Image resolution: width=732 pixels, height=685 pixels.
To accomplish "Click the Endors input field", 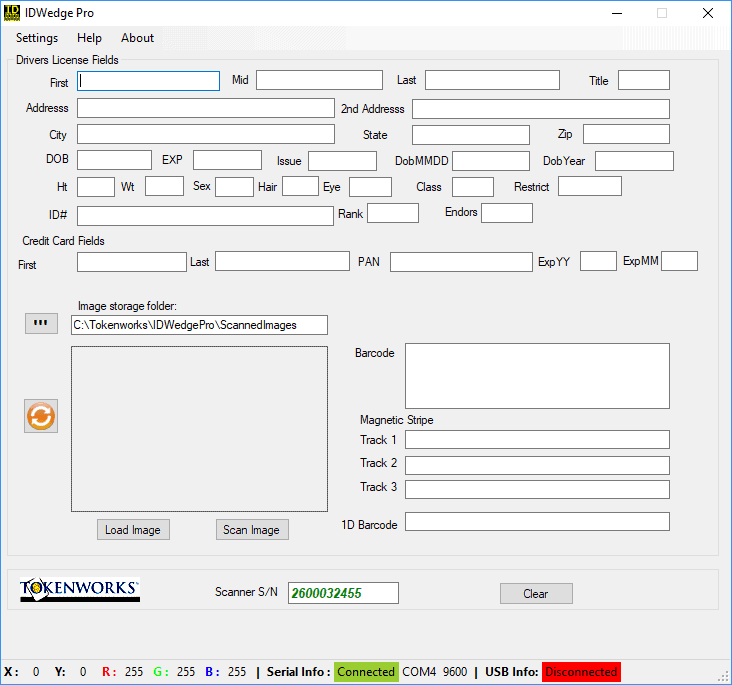I will point(507,213).
